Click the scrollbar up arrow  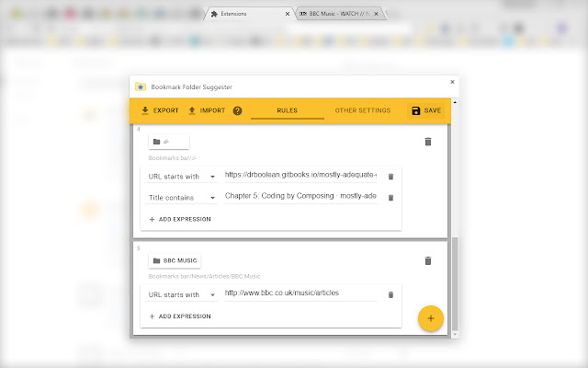(456, 102)
